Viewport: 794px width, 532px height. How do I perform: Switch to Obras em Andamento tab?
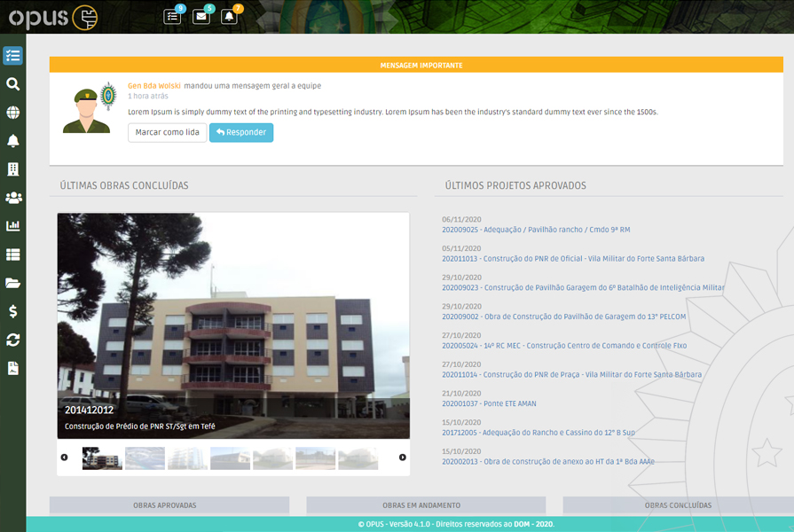(426, 505)
